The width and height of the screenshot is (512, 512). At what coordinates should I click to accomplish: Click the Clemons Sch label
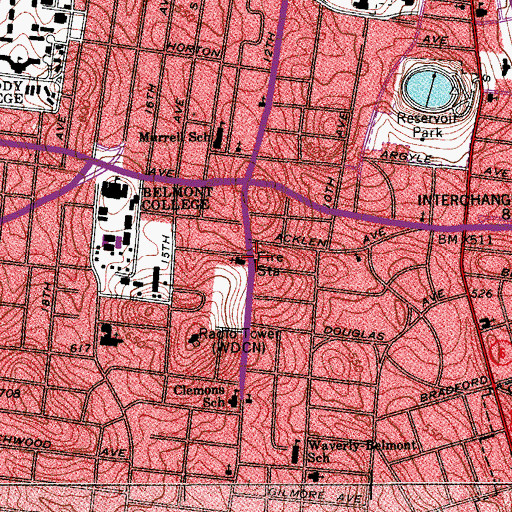click(x=199, y=396)
